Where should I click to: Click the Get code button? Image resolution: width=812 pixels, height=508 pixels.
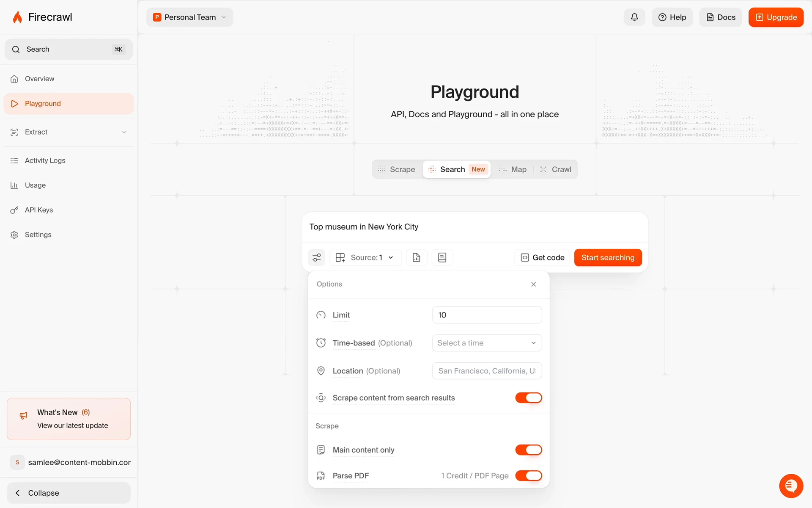[542, 257]
